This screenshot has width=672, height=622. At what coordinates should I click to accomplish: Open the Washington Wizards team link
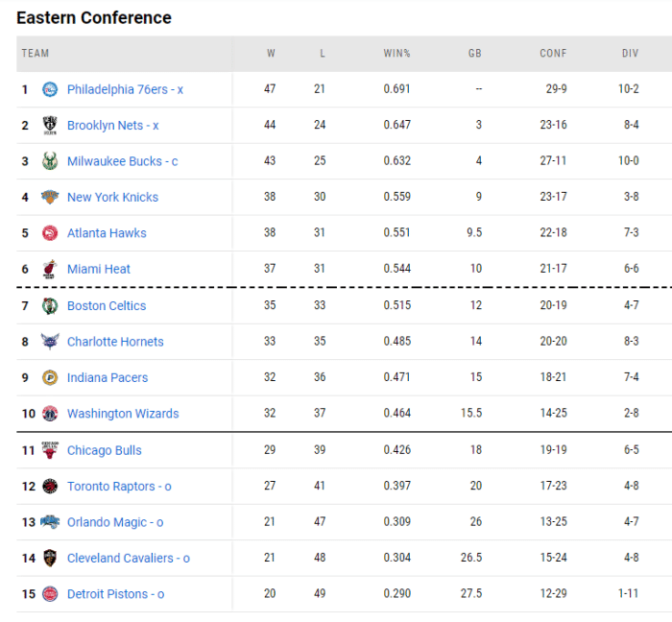(x=123, y=414)
